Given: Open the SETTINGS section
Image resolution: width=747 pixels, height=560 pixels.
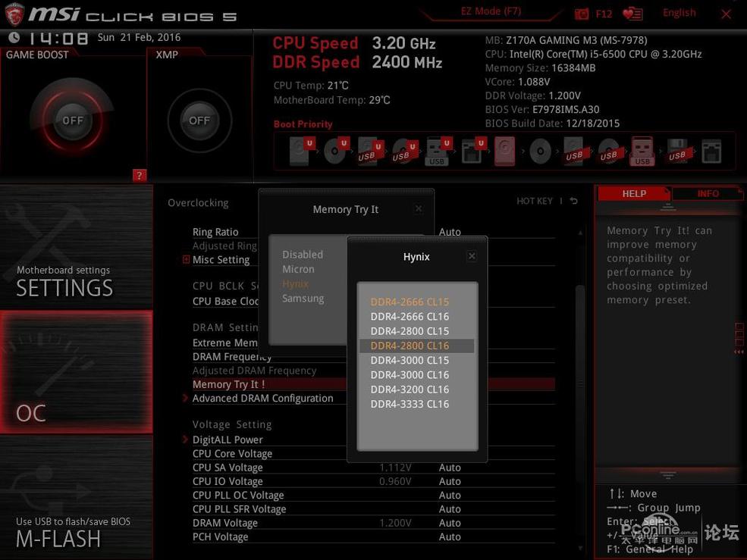Looking at the screenshot, I should click(x=77, y=247).
